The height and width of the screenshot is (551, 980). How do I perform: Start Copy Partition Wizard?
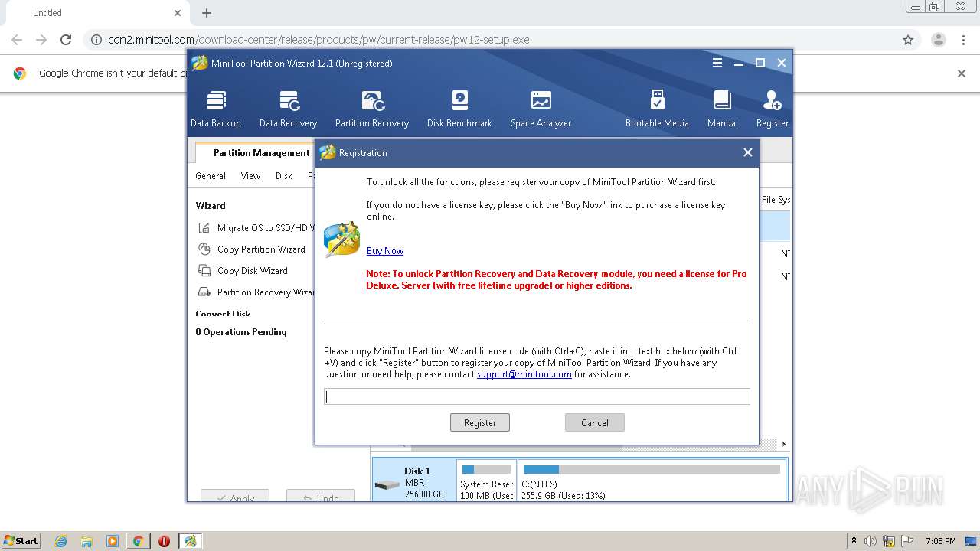pyautogui.click(x=252, y=249)
